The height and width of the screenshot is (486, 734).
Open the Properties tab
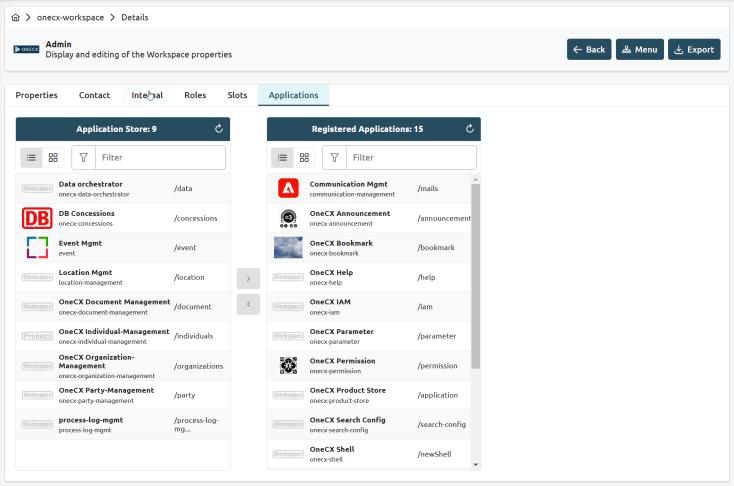coord(37,96)
